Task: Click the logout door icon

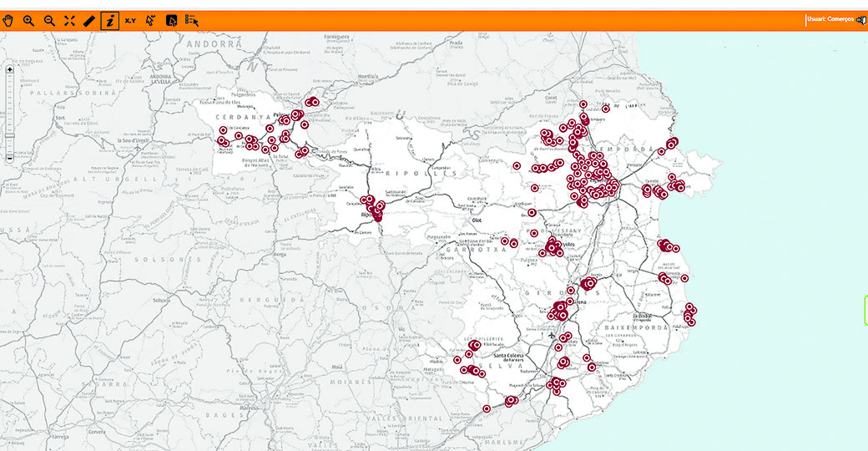Action: pyautogui.click(x=860, y=19)
